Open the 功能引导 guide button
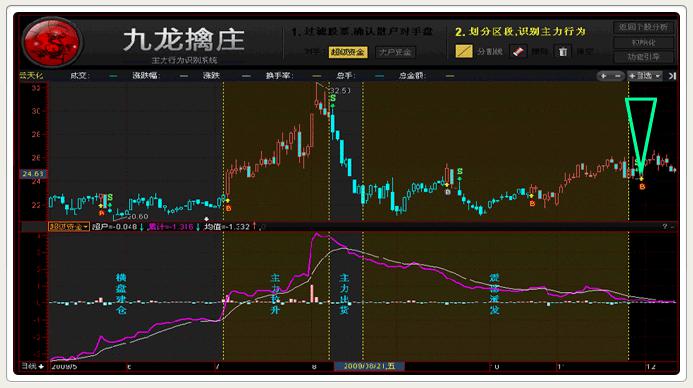Screen dimensions: 693x388 644,57
